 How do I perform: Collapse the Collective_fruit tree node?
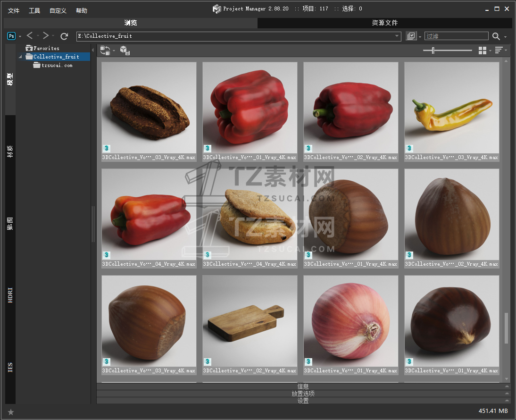[21, 57]
